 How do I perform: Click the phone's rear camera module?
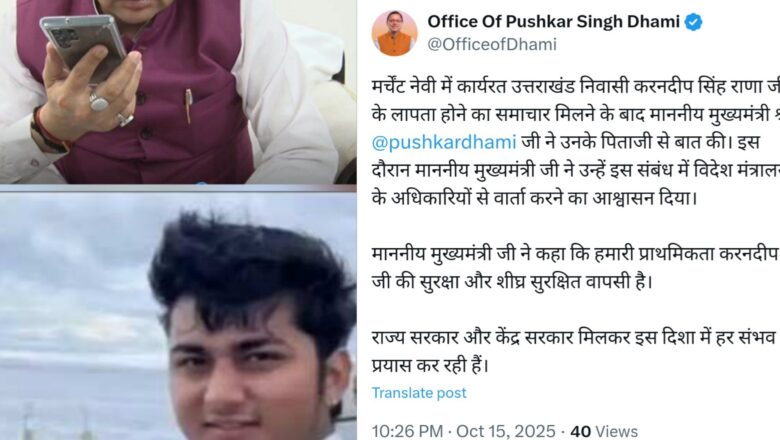click(64, 39)
